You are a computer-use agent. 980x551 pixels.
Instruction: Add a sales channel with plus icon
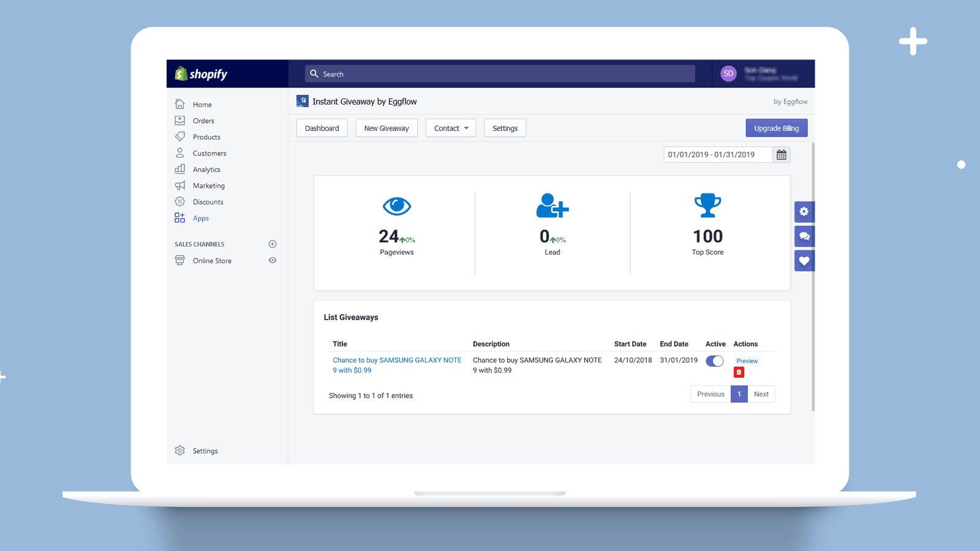[x=273, y=244]
